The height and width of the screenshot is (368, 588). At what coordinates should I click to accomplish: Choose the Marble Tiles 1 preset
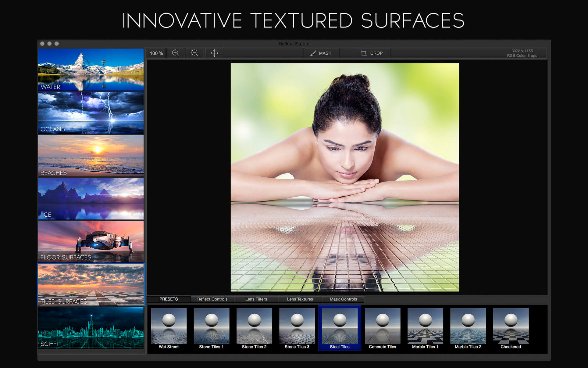point(425,327)
